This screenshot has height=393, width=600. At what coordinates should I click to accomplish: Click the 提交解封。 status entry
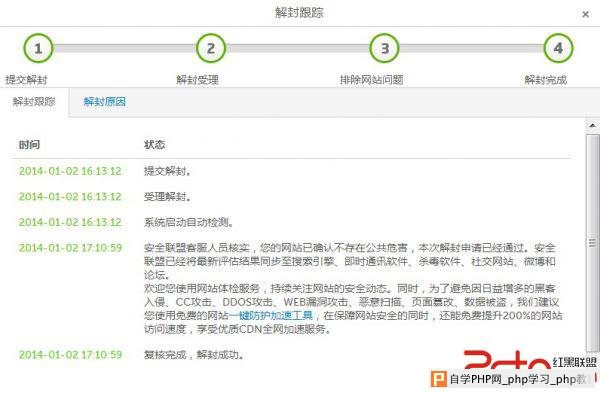point(168,171)
